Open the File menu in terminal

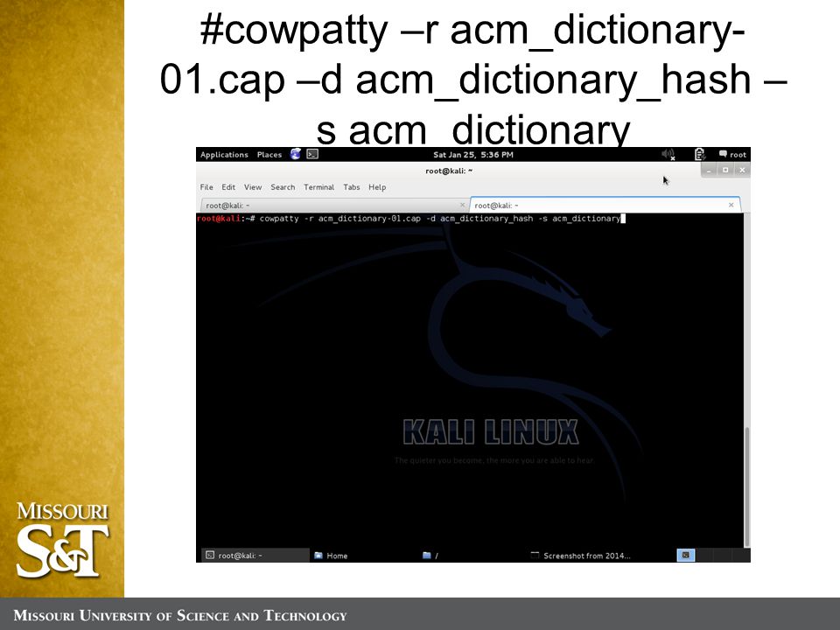[206, 187]
